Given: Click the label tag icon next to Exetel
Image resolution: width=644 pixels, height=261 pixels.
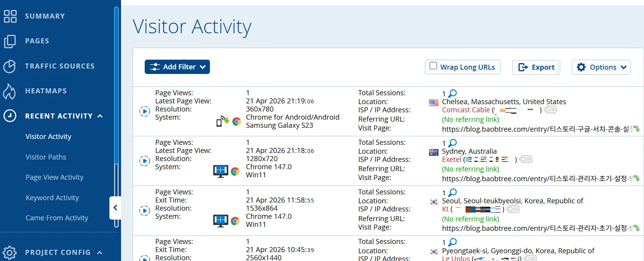Looking at the screenshot, I should coord(526,159).
